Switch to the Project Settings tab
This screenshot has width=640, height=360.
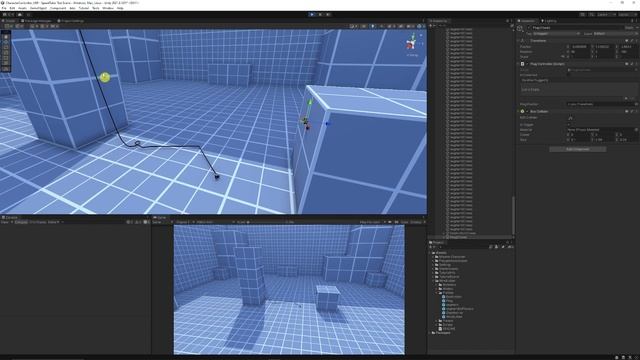[x=71, y=21]
